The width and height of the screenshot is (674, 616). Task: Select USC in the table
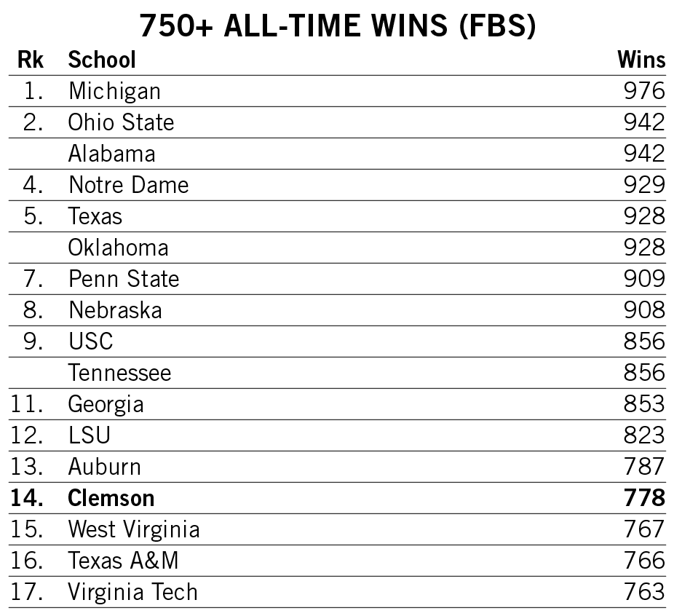point(91,341)
